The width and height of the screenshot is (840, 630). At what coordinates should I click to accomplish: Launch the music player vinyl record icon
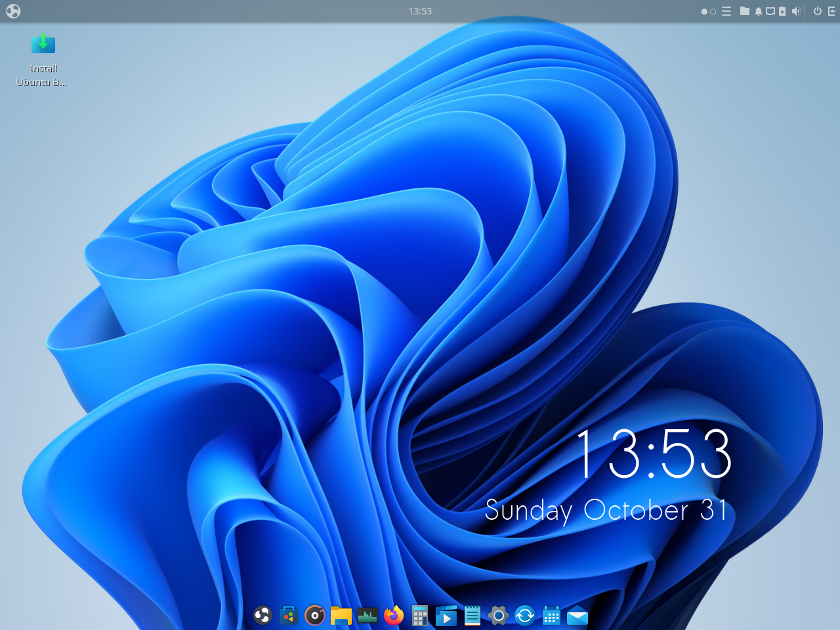315,616
